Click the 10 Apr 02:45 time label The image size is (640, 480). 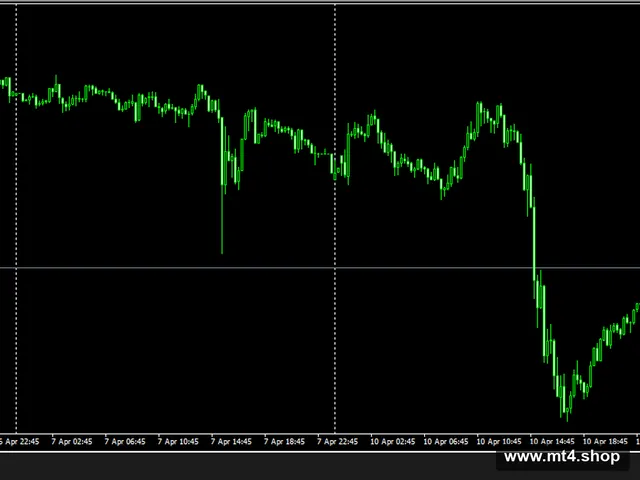(393, 442)
